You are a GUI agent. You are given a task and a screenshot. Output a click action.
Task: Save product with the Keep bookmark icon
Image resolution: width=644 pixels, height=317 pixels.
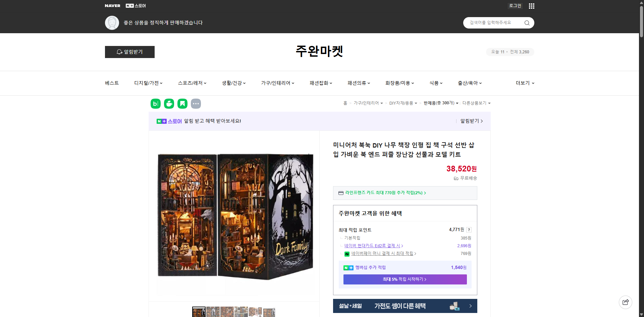(182, 104)
